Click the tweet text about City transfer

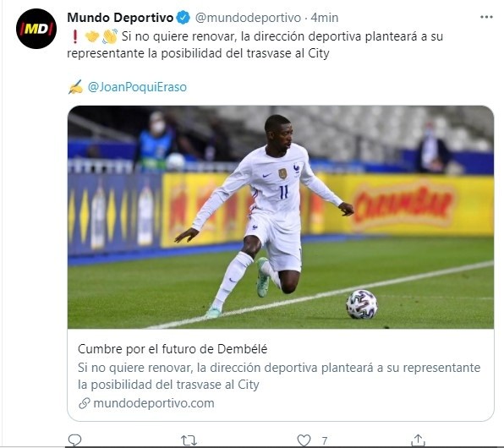pos(255,45)
